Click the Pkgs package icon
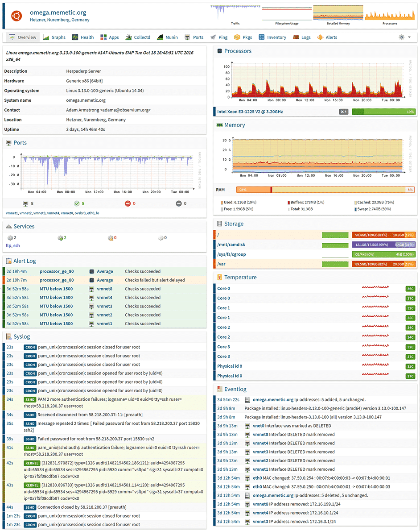The width and height of the screenshot is (420, 531). point(237,37)
